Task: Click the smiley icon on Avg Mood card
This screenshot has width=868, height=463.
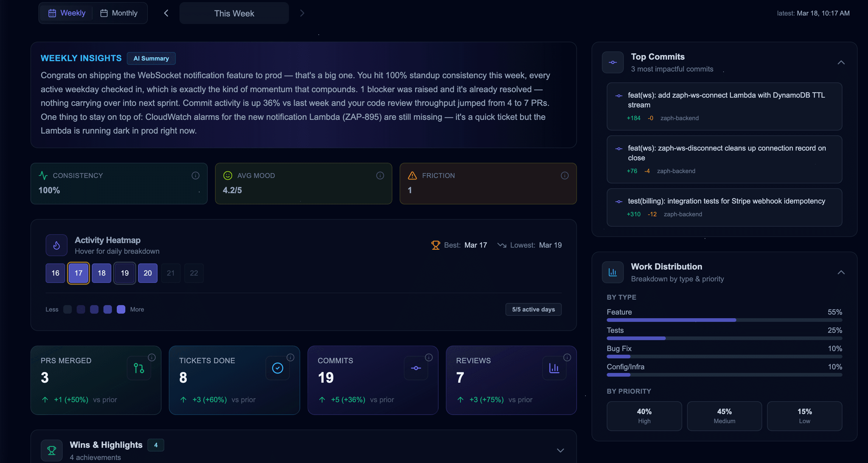Action: point(228,176)
